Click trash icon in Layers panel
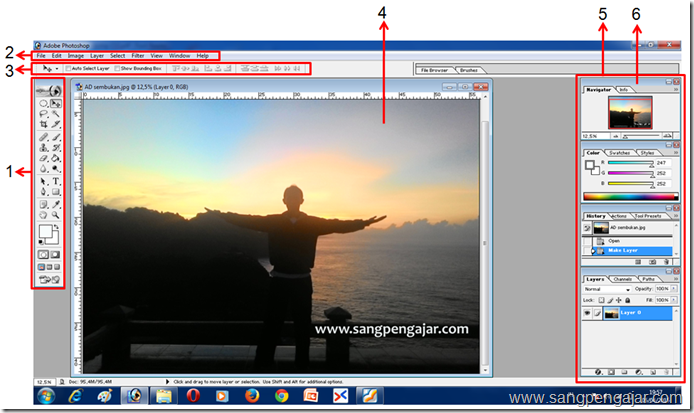Image resolution: width=694 pixels, height=413 pixels. [x=667, y=372]
